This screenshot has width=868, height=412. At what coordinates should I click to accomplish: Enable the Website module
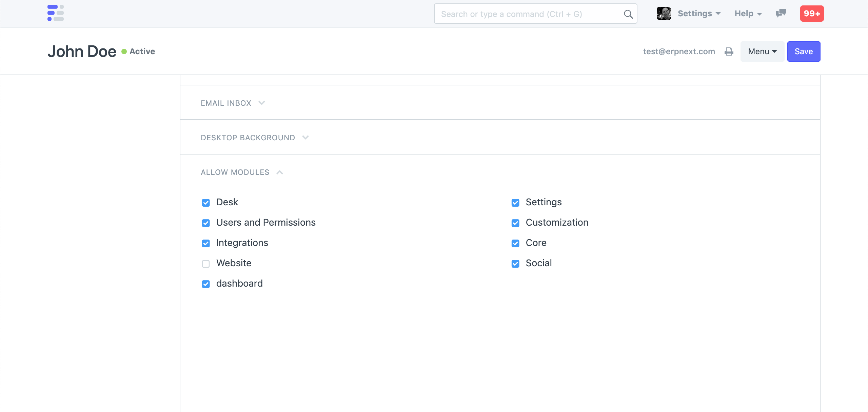[x=206, y=264]
